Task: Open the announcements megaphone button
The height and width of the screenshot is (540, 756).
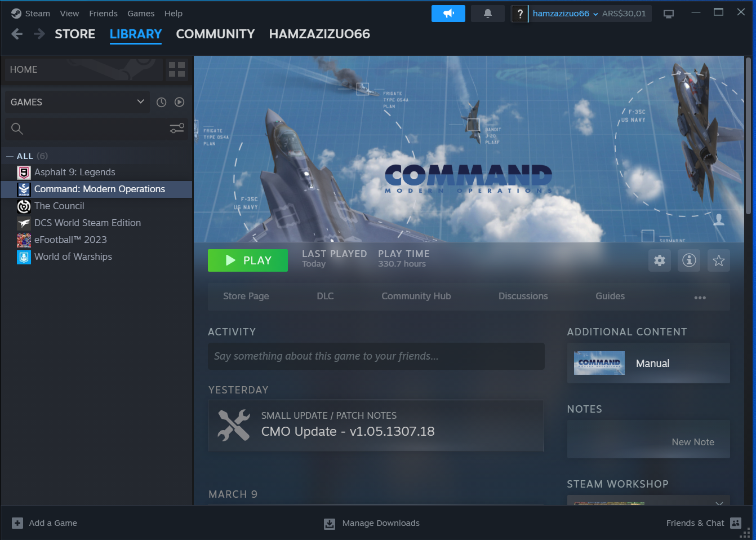Action: pos(448,14)
